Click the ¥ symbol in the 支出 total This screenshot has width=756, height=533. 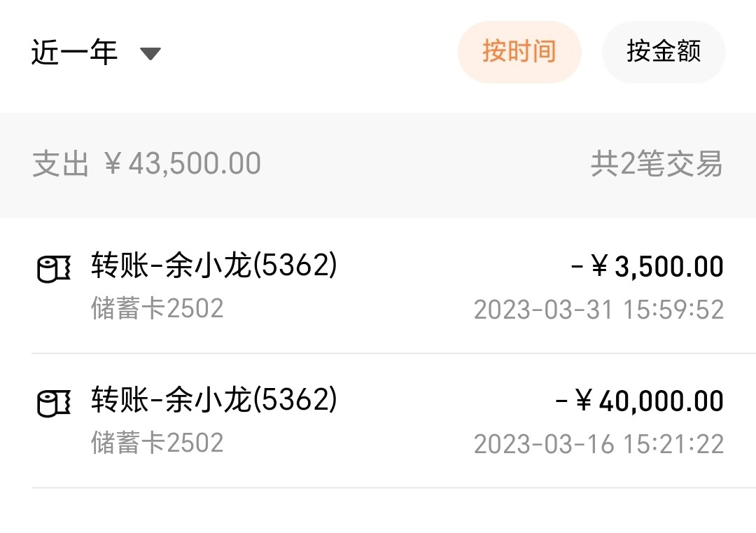click(x=113, y=165)
